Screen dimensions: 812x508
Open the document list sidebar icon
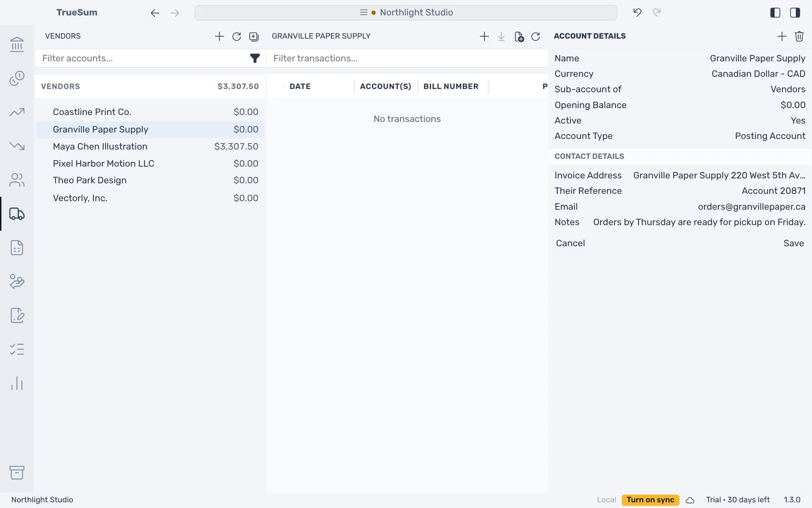coord(17,247)
